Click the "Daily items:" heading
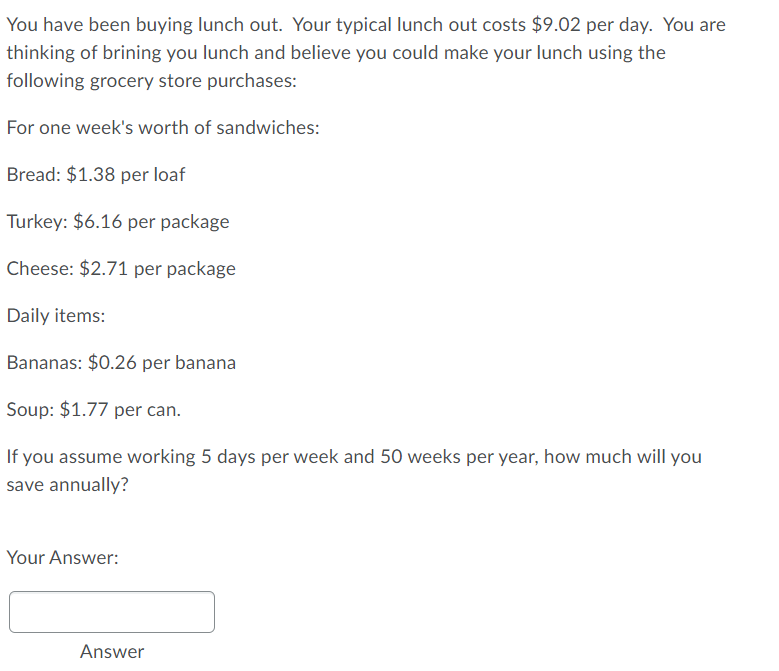This screenshot has width=779, height=671. 56,316
